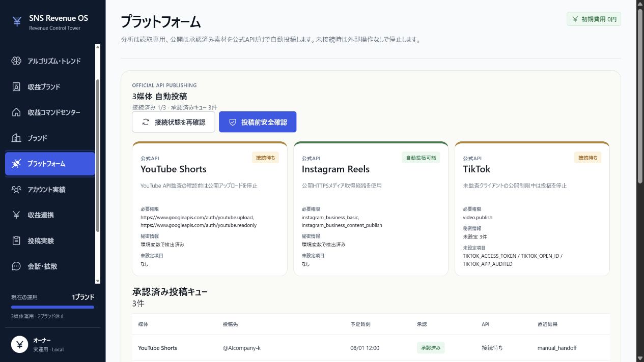Viewport: 644px width, 362px height.
Task: Click the plug icon for プラットフォーム
Action: click(x=16, y=164)
